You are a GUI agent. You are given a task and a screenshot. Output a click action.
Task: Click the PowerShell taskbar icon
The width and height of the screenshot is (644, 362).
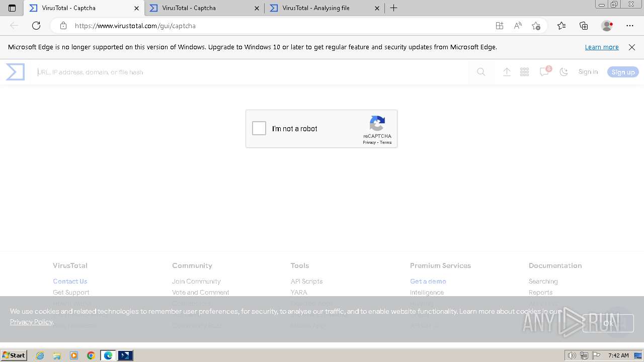pos(125,355)
